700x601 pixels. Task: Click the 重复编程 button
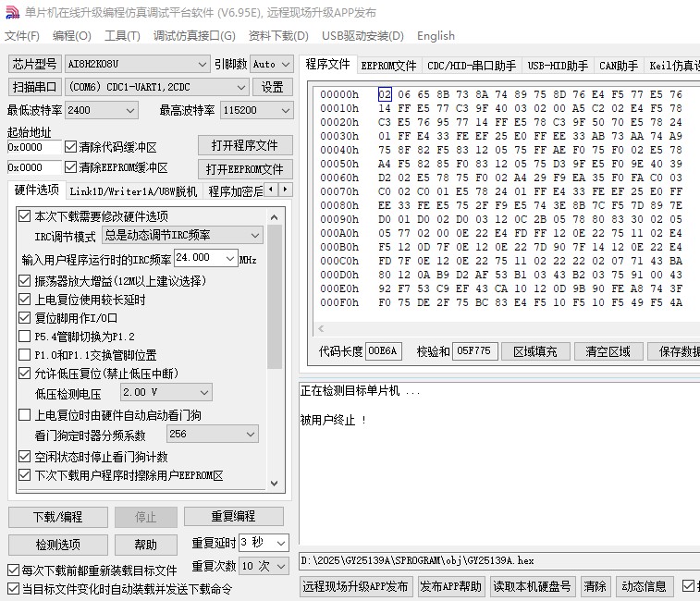click(x=233, y=516)
